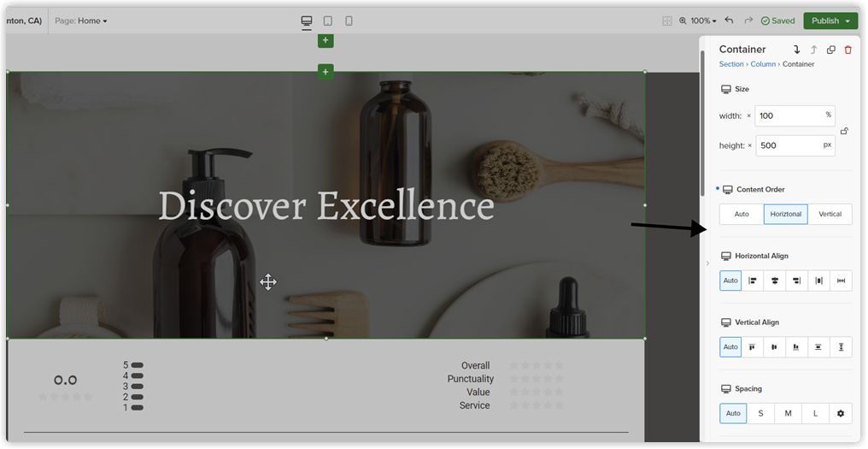
Task: Open custom spacing settings gear
Action: click(841, 414)
